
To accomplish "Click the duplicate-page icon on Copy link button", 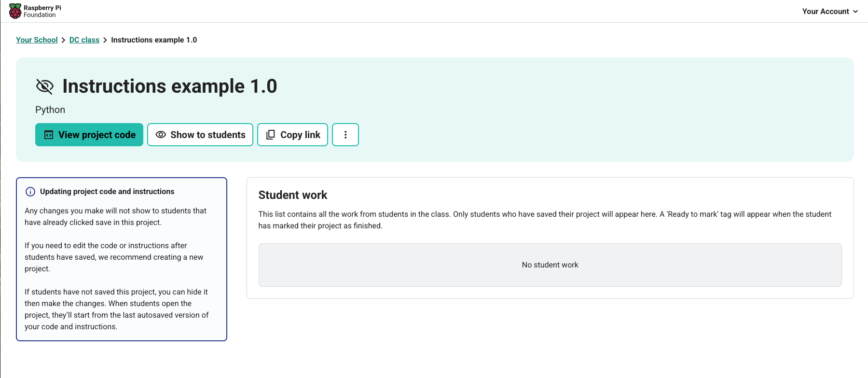I will pyautogui.click(x=270, y=135).
